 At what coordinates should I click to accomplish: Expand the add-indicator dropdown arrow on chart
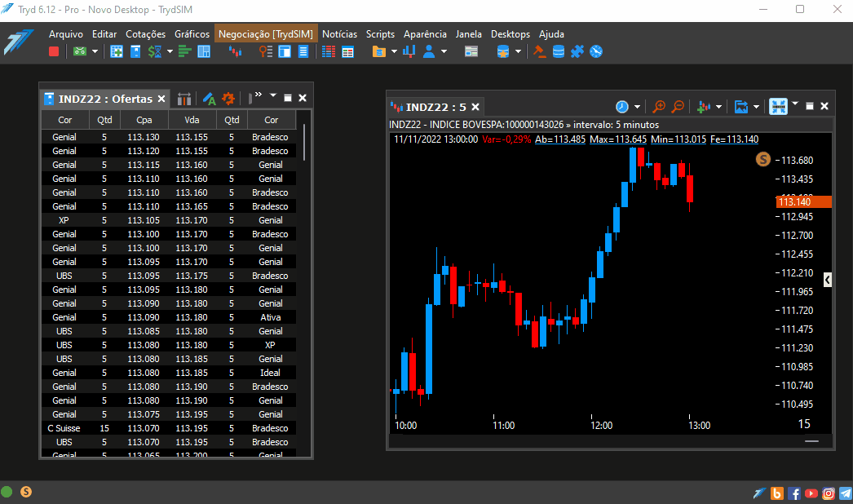coord(718,107)
